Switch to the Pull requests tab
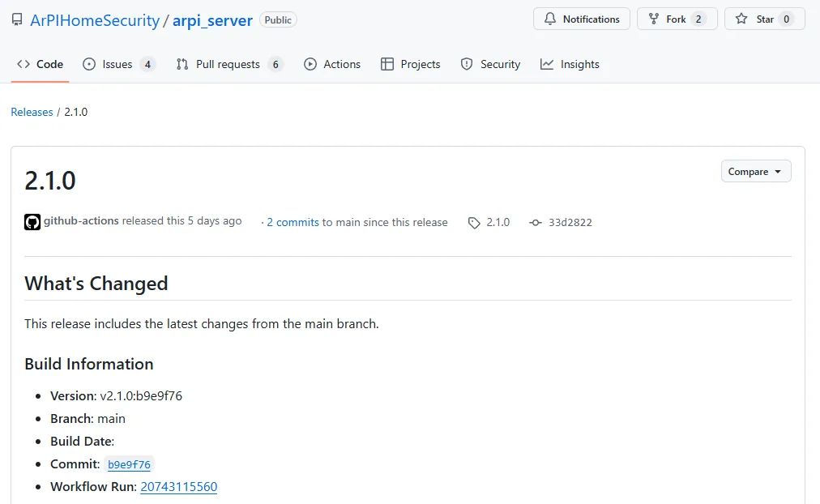Image resolution: width=820 pixels, height=504 pixels. tap(228, 65)
